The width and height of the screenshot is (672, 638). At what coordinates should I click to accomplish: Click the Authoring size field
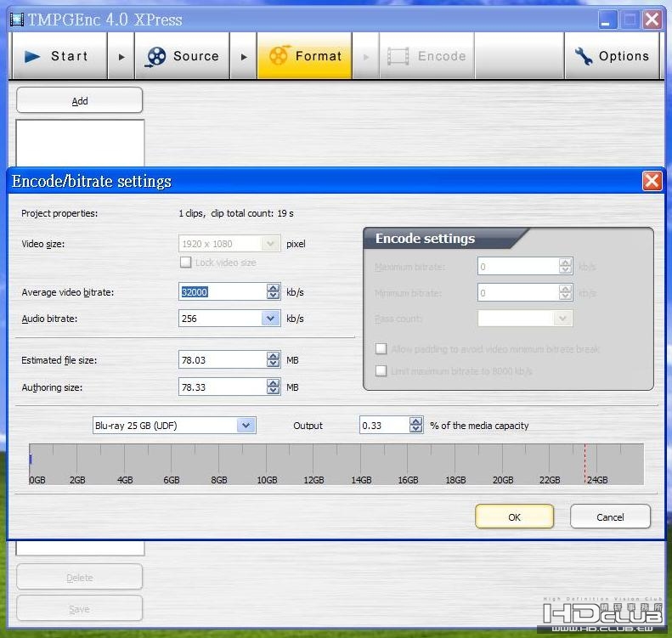(x=222, y=387)
